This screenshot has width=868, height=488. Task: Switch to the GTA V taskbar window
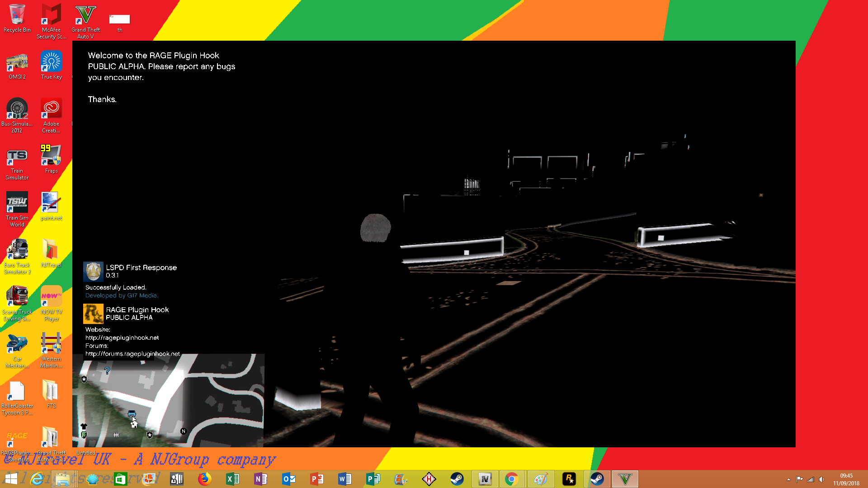click(x=625, y=479)
